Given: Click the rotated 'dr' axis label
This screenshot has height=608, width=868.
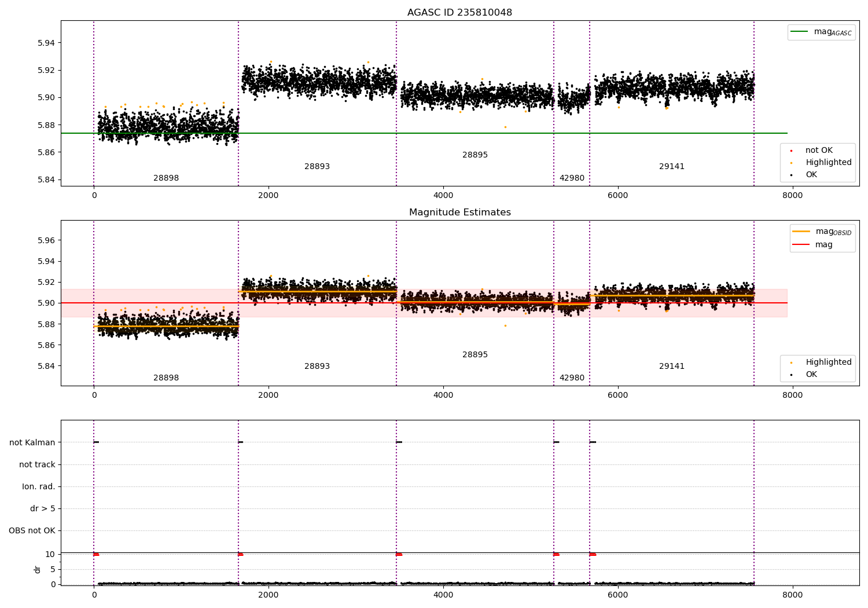Looking at the screenshot, I should coord(38,569).
